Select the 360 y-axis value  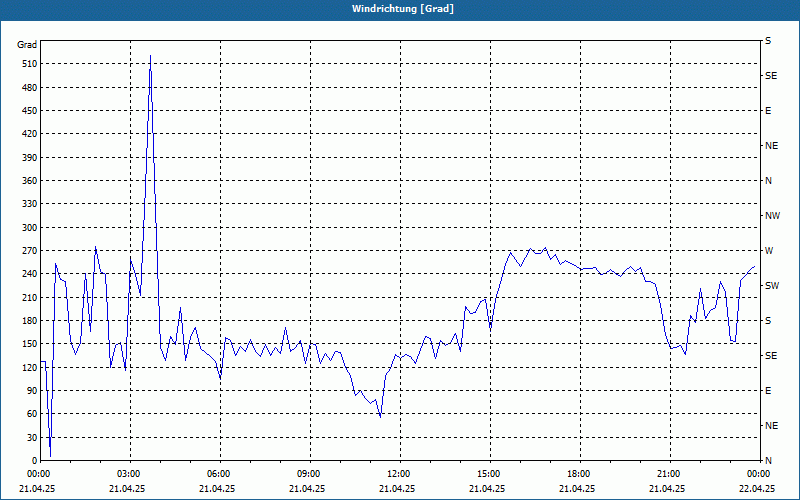(x=30, y=181)
